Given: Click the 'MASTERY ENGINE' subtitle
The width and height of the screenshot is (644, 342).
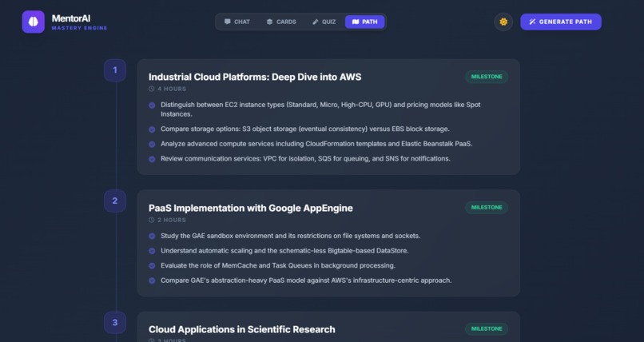Looking at the screenshot, I should point(79,28).
